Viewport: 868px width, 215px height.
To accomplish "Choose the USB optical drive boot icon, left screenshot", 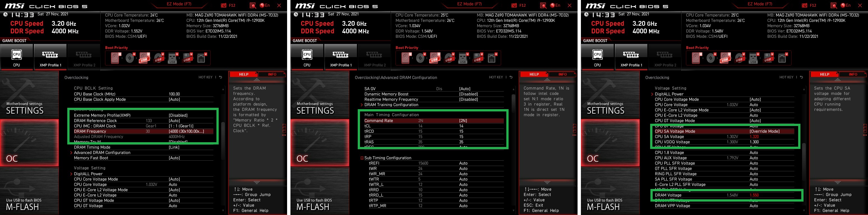I will [158, 58].
